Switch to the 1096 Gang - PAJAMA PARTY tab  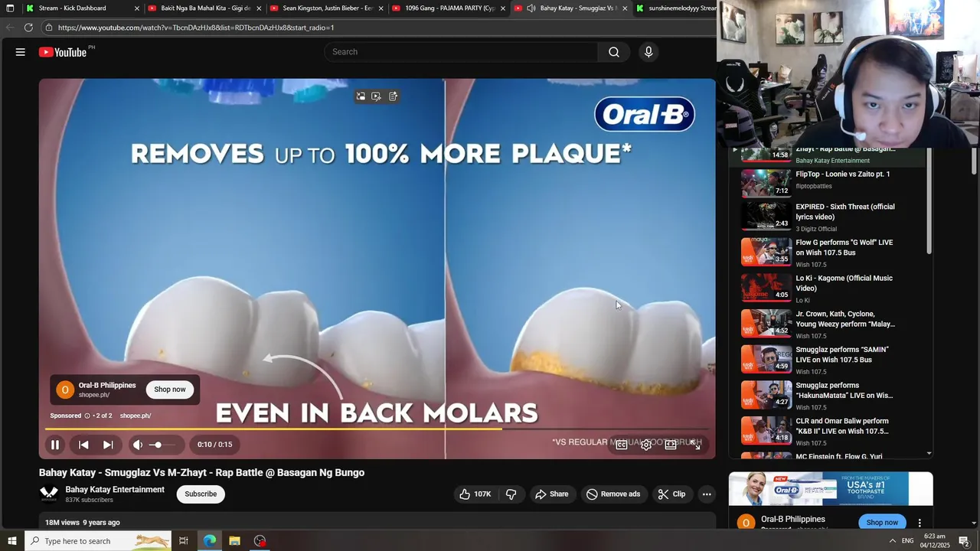pyautogui.click(x=449, y=8)
